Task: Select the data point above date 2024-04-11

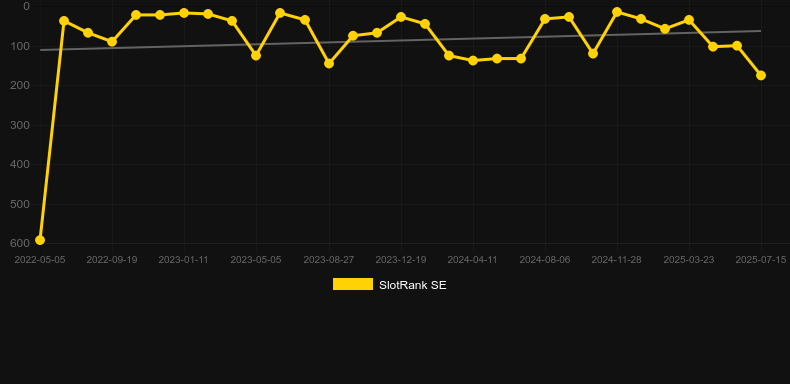Action: pyautogui.click(x=473, y=60)
